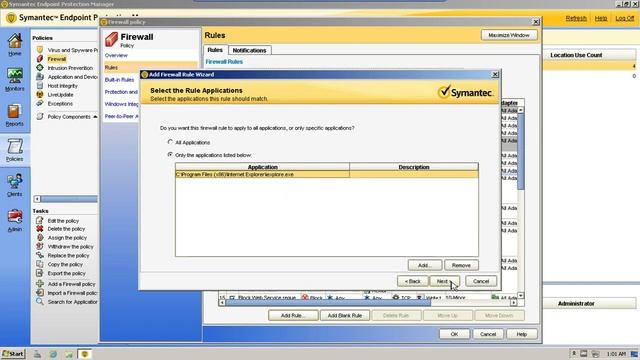The width and height of the screenshot is (640, 360).
Task: Click Add button in wizard
Action: click(424, 265)
